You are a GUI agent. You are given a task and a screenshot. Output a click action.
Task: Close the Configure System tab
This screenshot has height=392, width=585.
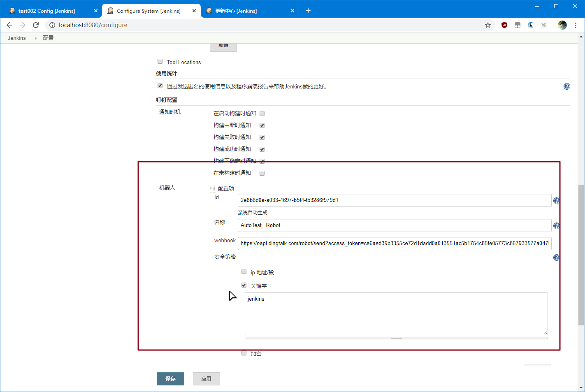194,11
